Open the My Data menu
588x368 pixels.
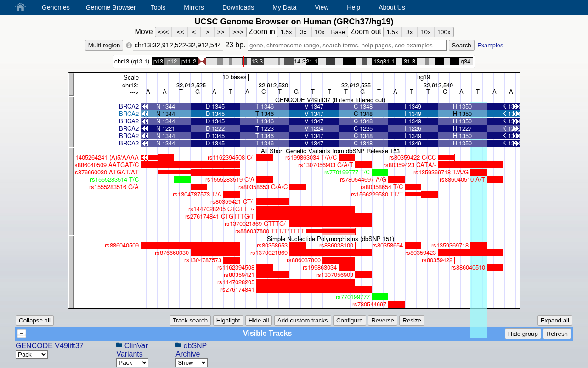coord(284,7)
